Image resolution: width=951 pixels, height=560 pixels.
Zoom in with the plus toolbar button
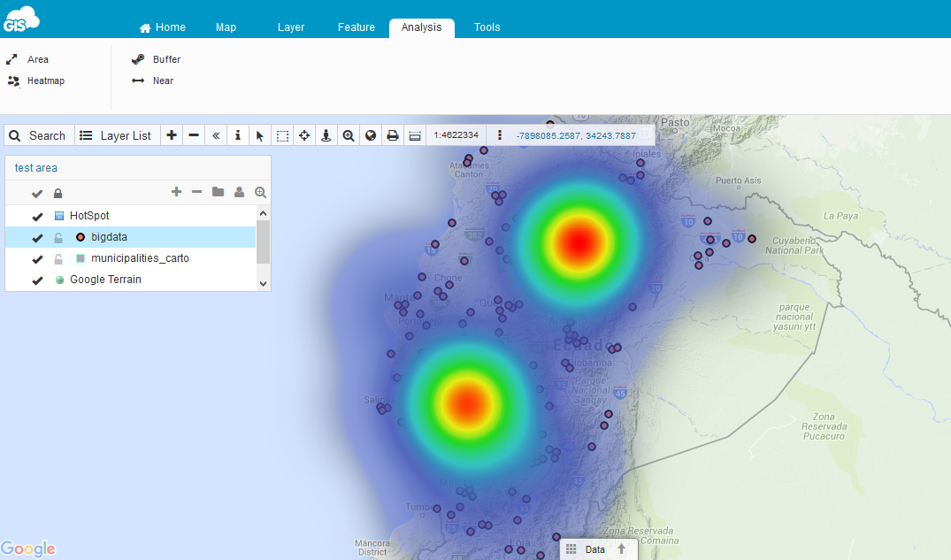(172, 135)
